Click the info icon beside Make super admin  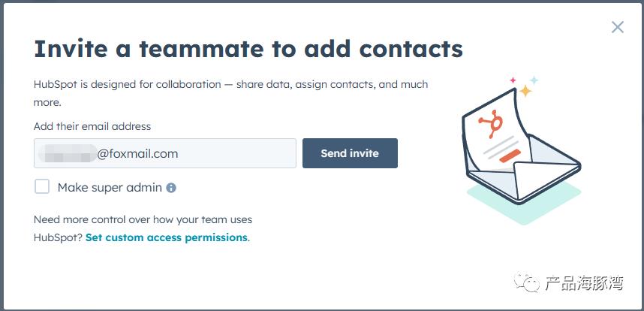[171, 188]
